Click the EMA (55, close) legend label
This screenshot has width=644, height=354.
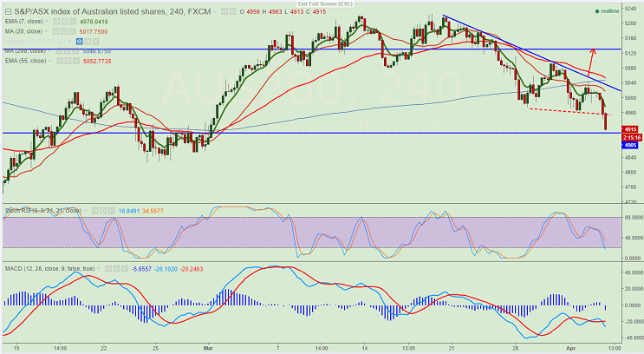(x=25, y=61)
